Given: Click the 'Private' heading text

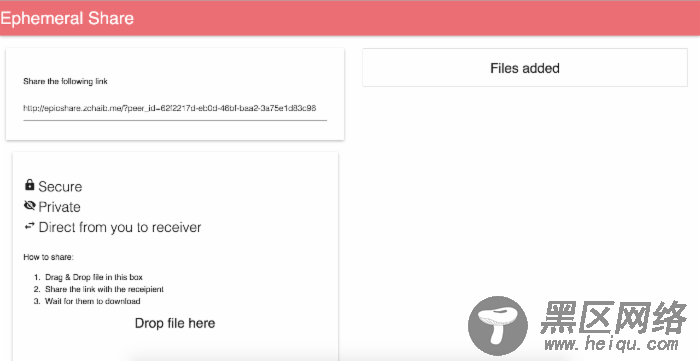Looking at the screenshot, I should [x=59, y=207].
